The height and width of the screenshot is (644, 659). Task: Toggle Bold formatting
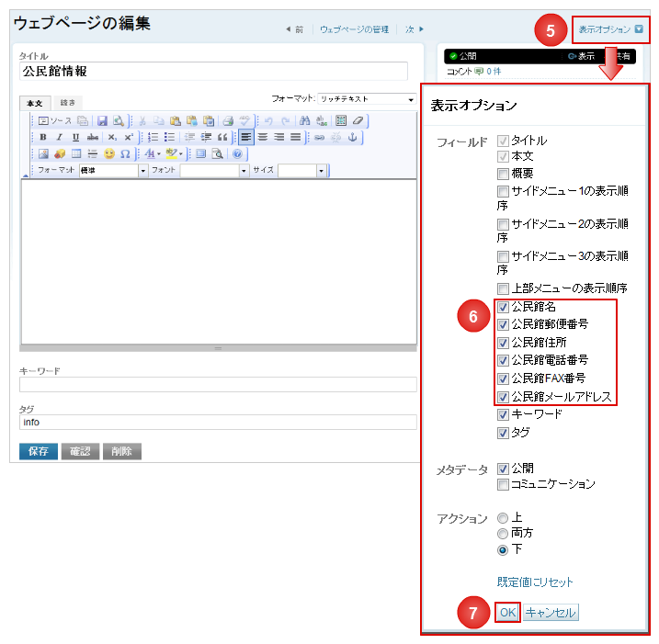click(43, 138)
